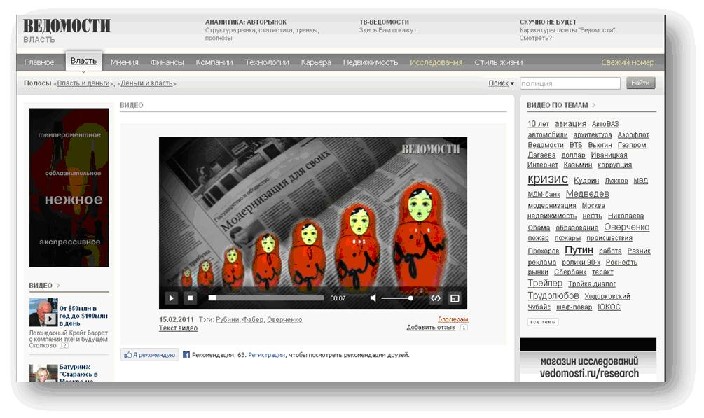Play the video in the player
Image resolution: width=704 pixels, height=418 pixels.
[171, 298]
